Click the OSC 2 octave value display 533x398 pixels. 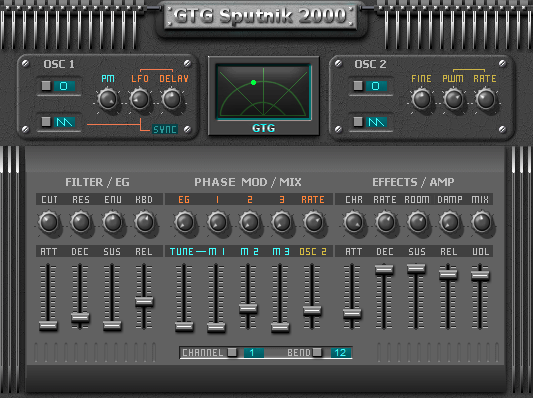click(x=376, y=86)
